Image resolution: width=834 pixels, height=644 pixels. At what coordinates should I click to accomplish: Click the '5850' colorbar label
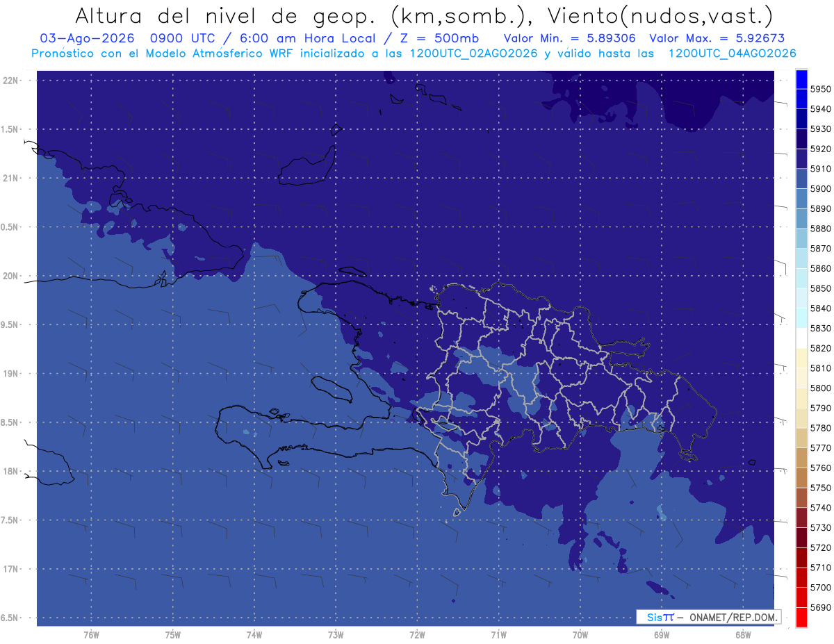tap(820, 288)
